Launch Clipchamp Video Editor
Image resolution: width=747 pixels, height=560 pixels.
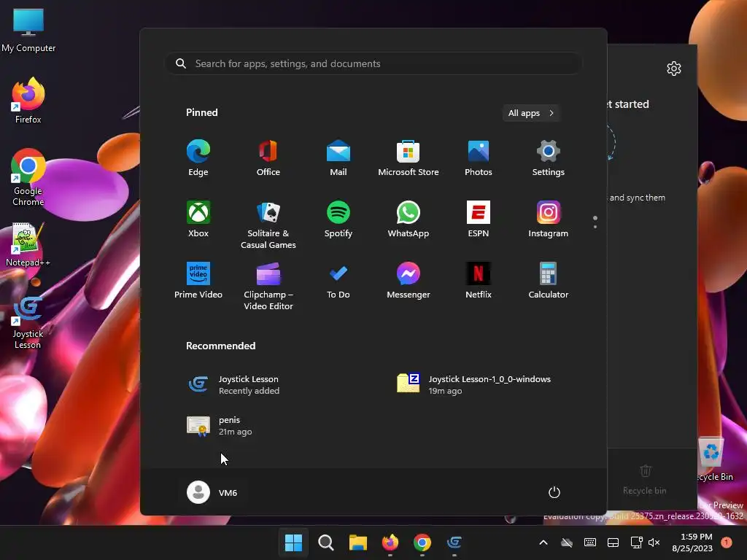coord(268,286)
